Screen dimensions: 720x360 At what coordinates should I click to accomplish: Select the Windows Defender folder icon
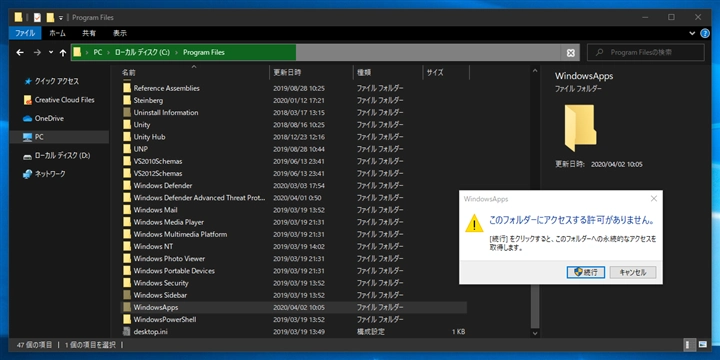point(127,186)
